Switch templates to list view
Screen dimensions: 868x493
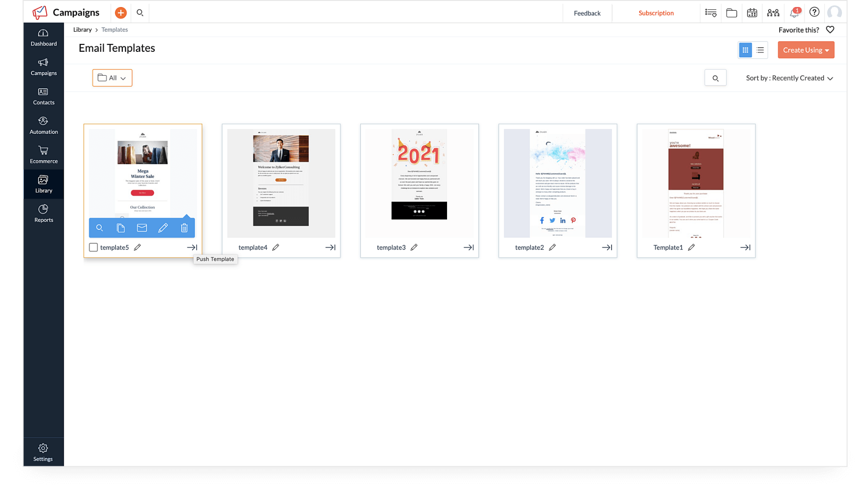(x=760, y=50)
